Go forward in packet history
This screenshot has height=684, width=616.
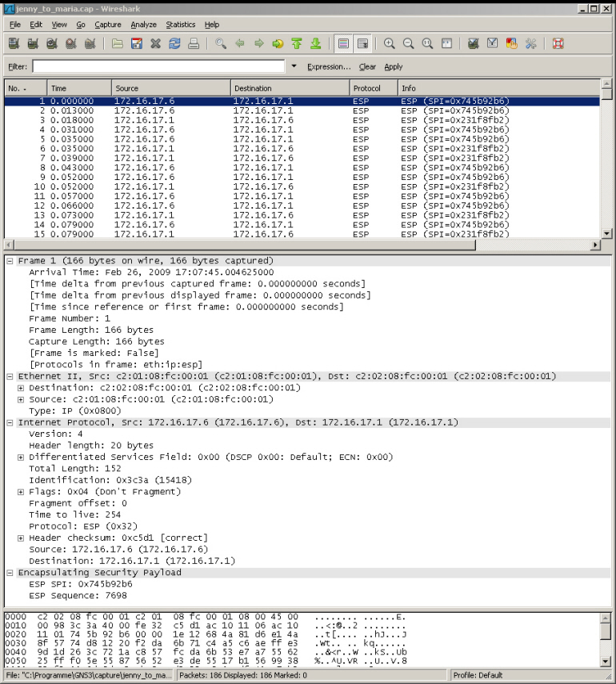258,43
